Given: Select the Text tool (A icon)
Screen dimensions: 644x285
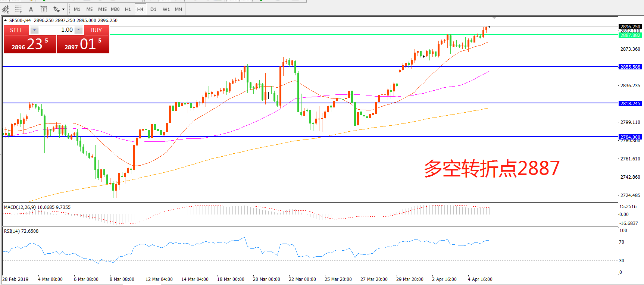Looking at the screenshot, I should pos(31,9).
